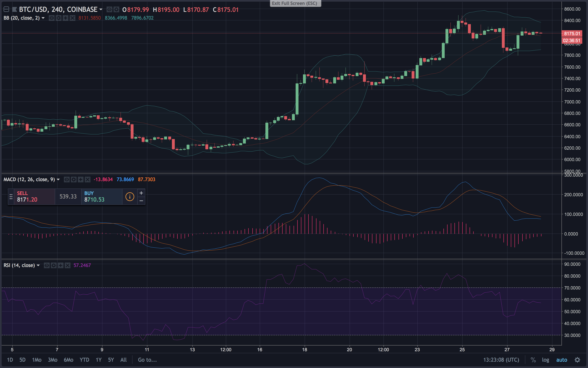The height and width of the screenshot is (368, 588).
Task: Click the 8600.00 price axis label
Action: click(x=572, y=9)
